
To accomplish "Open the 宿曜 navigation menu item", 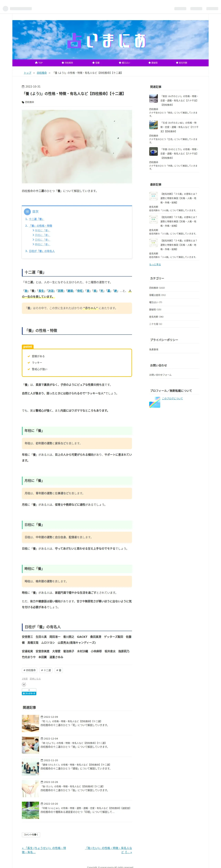I will point(96,63).
